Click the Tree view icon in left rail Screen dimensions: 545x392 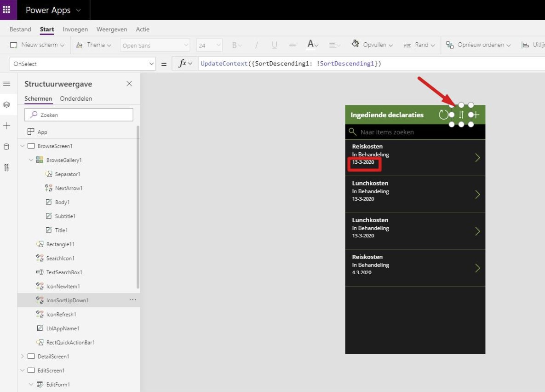tap(7, 104)
